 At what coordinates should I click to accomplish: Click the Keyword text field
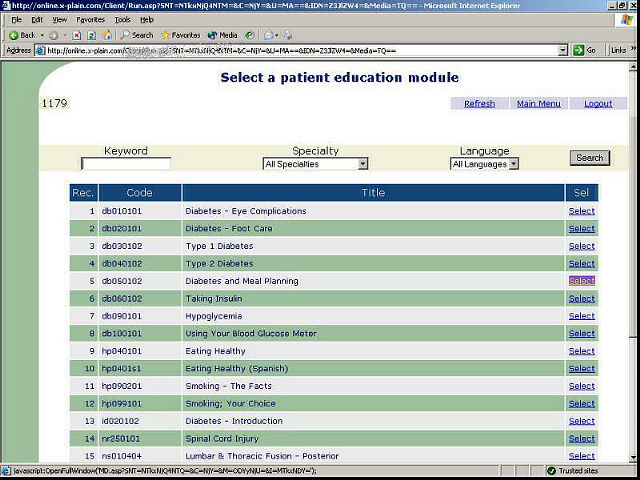pos(126,164)
